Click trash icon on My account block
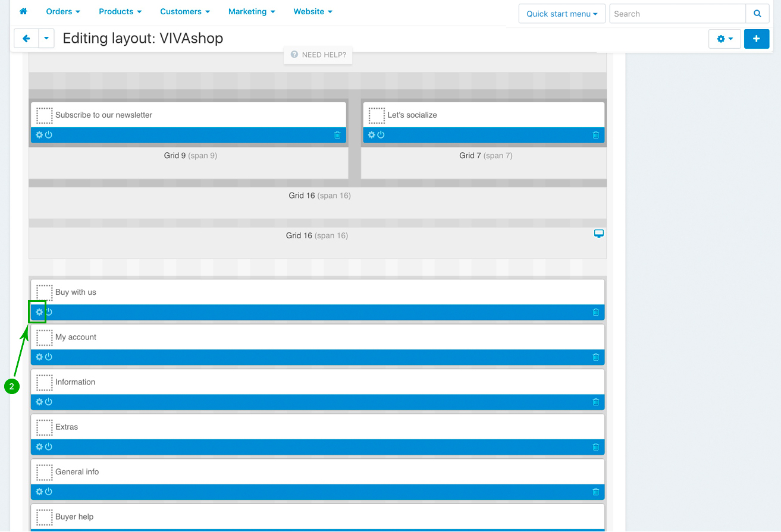 tap(595, 357)
